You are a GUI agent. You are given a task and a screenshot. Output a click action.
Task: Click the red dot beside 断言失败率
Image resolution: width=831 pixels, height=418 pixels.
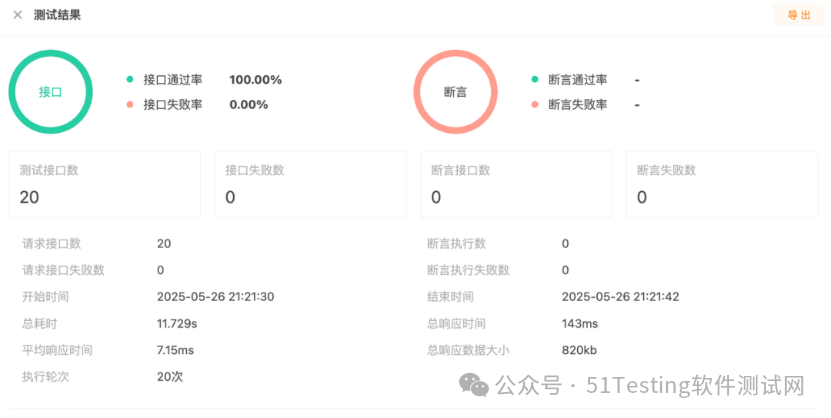tap(535, 104)
